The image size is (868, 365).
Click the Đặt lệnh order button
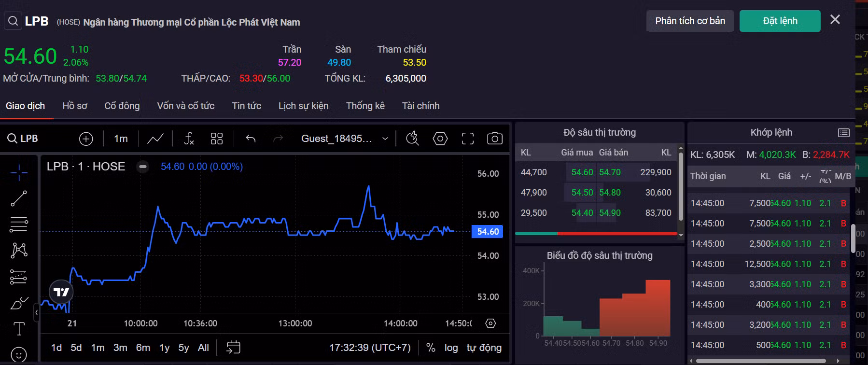point(780,21)
